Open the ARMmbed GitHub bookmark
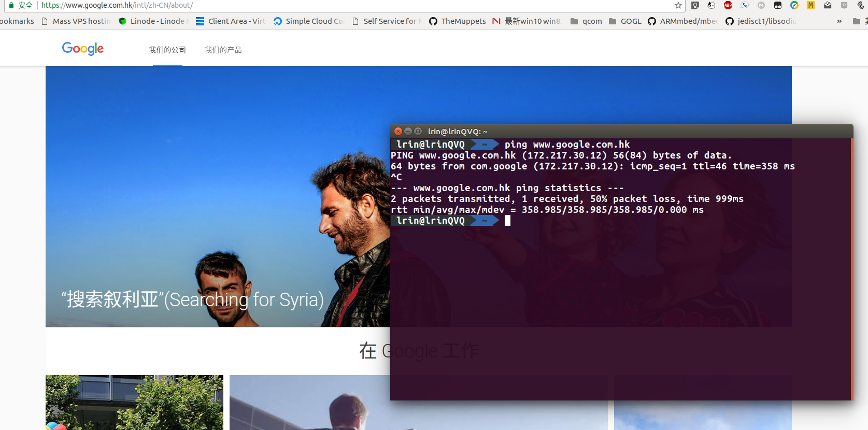868x430 pixels. (x=683, y=21)
